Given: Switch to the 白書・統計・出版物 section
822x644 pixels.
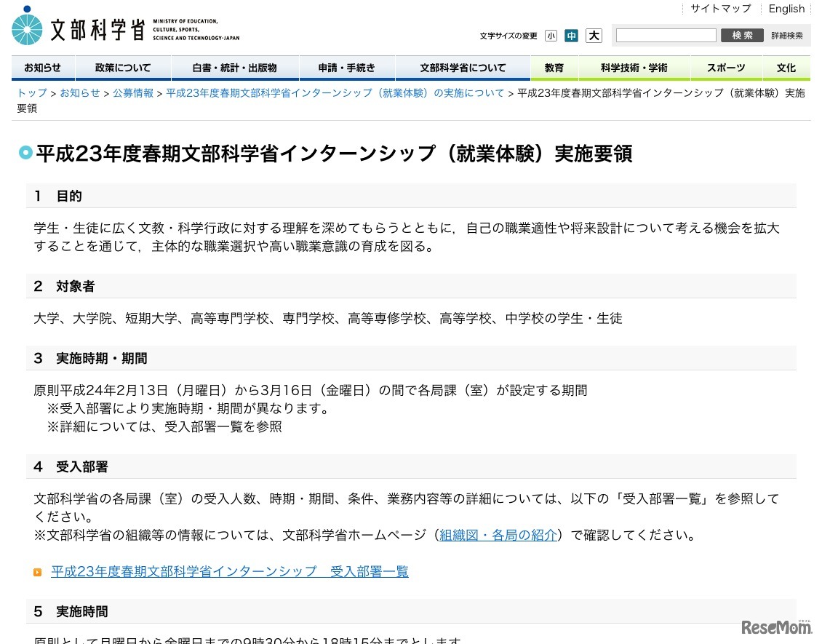Looking at the screenshot, I should point(234,67).
